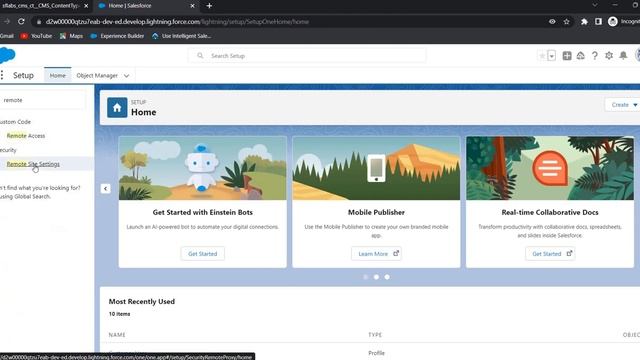
Task: Click the Custom Code section heading
Action: tap(15, 122)
